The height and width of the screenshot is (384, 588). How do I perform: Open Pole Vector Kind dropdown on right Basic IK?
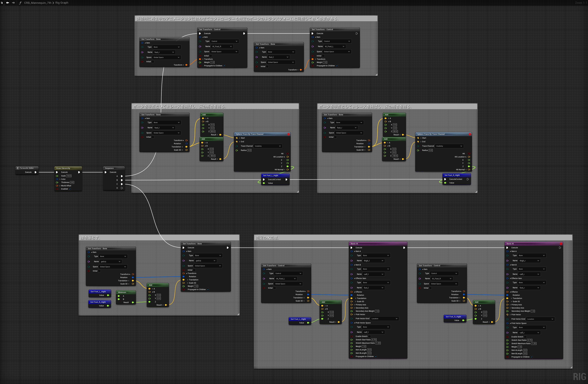[540, 319]
